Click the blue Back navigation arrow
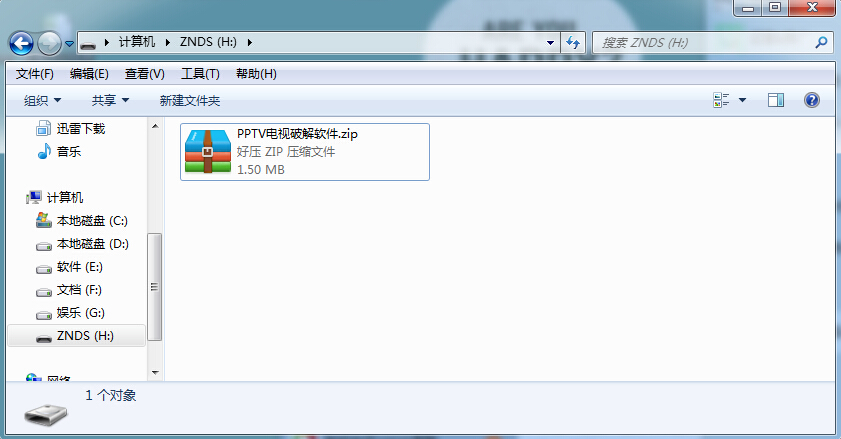The image size is (841, 439). [21, 43]
